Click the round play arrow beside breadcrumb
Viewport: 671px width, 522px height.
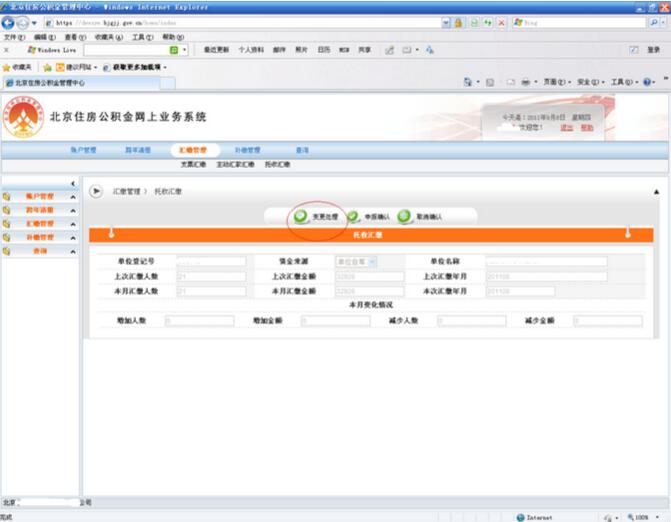tap(96, 191)
